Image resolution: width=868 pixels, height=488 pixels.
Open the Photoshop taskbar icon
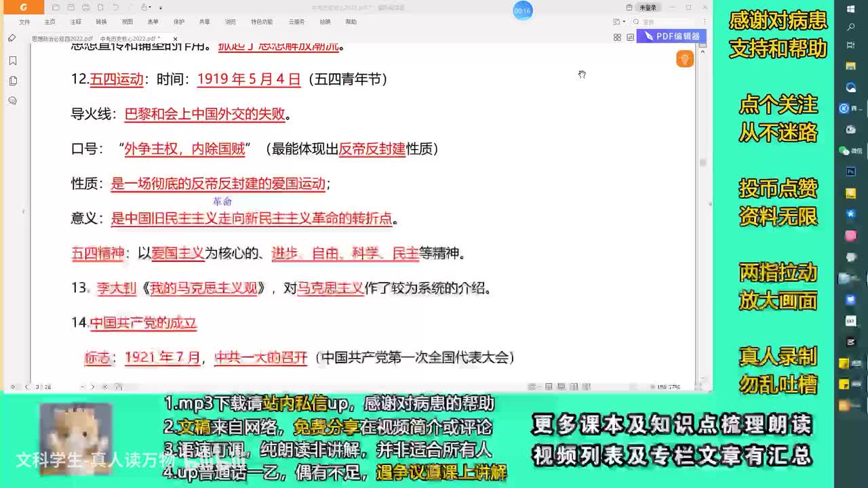pos(851,172)
